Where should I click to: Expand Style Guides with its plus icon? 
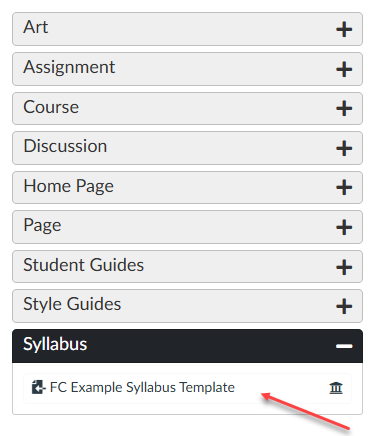pyautogui.click(x=344, y=306)
